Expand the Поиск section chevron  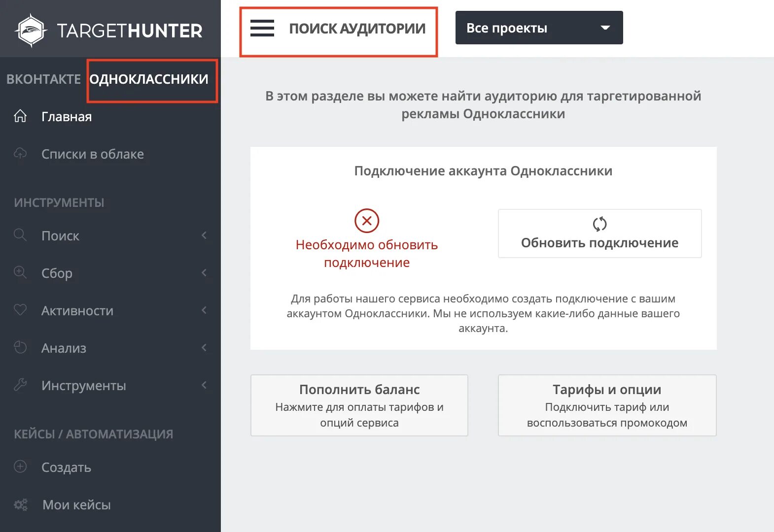click(x=204, y=235)
